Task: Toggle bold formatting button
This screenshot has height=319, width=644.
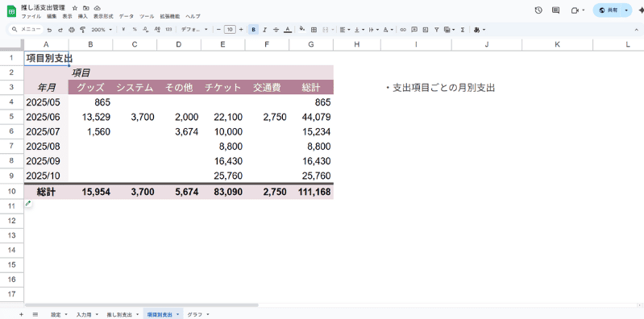Action: click(253, 30)
